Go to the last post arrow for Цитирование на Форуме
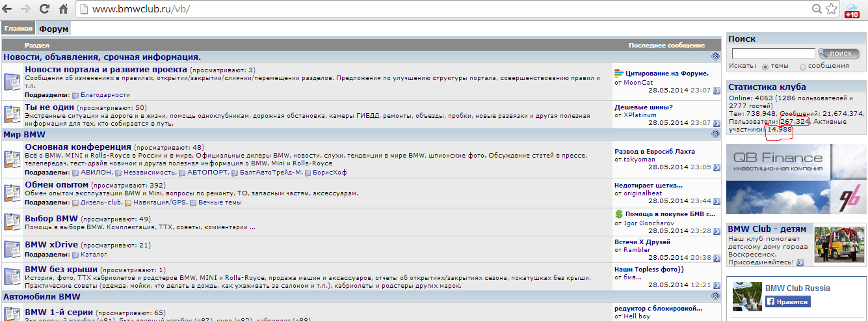This screenshot has height=321, width=868. click(717, 91)
